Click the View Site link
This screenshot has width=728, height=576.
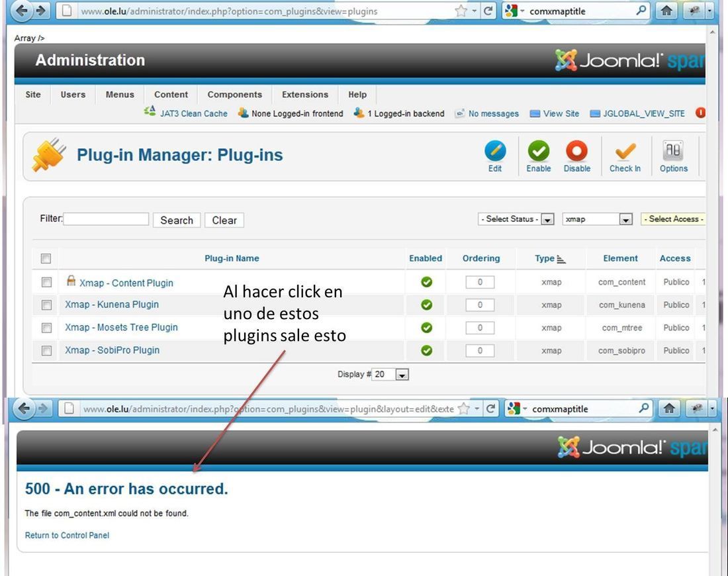pos(561,113)
